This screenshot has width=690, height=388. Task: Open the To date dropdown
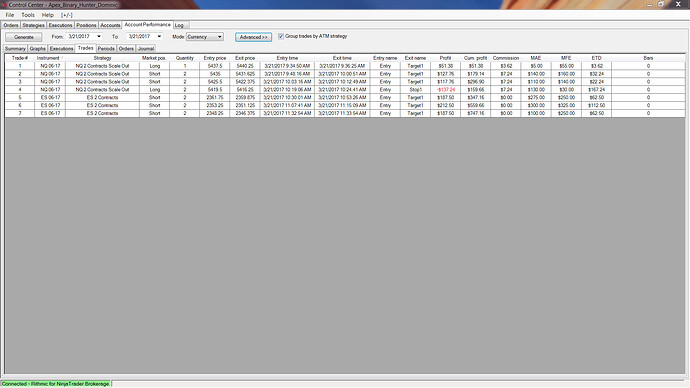[x=159, y=37]
